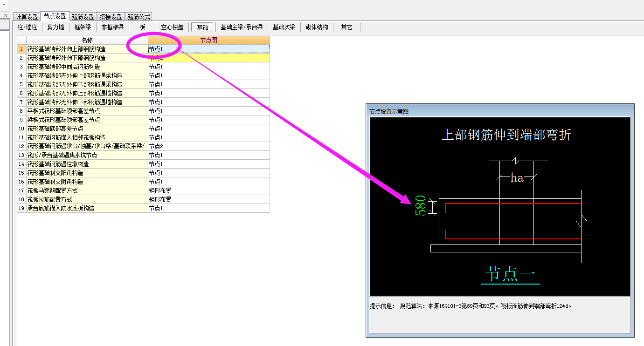Select the 节点设置 tab

pyautogui.click(x=55, y=16)
